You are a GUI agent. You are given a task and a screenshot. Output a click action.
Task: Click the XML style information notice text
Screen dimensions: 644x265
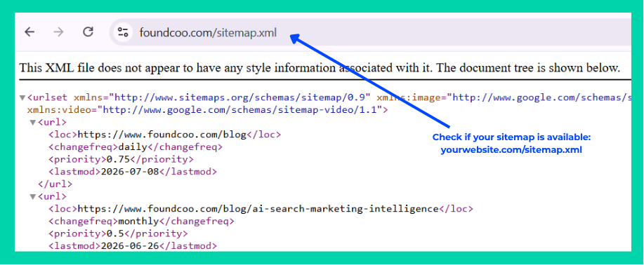coord(320,68)
